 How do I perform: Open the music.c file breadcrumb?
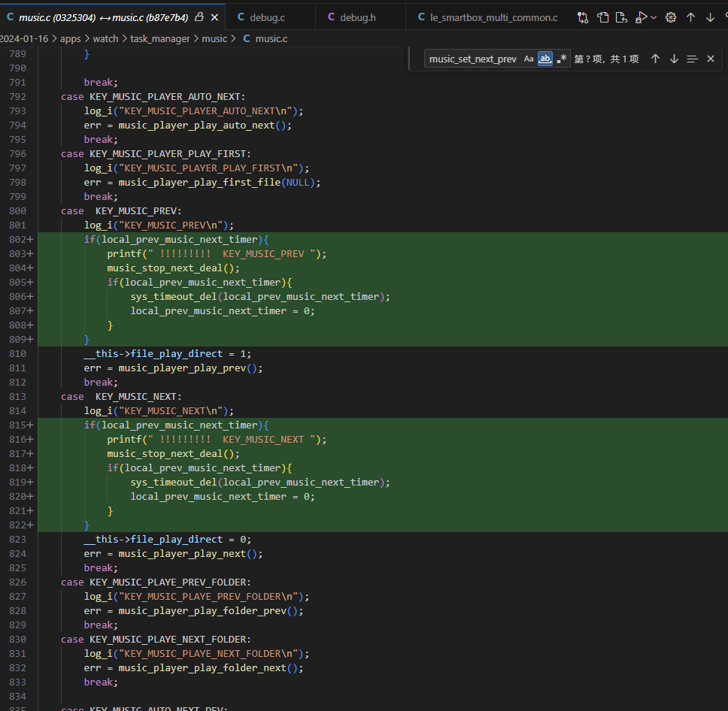(x=271, y=39)
